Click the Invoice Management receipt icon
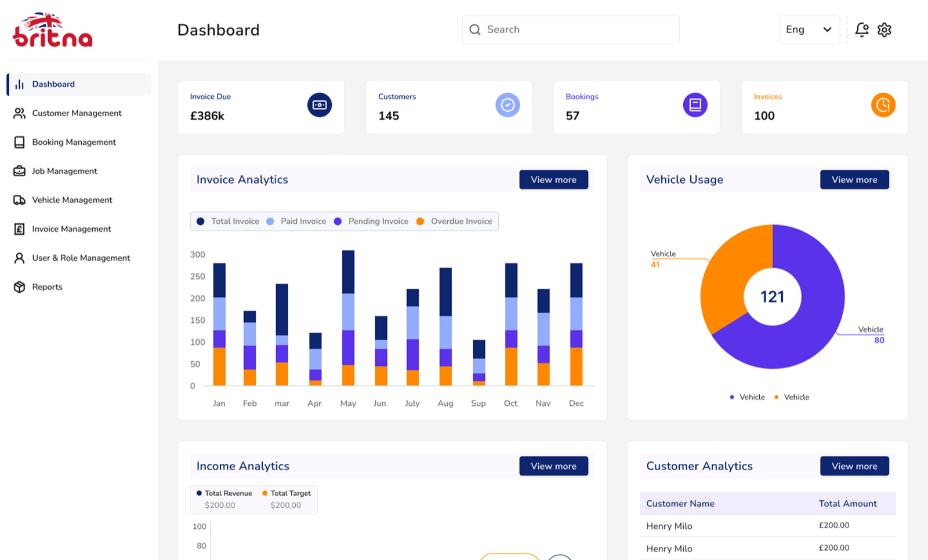The height and width of the screenshot is (560, 928). (19, 229)
